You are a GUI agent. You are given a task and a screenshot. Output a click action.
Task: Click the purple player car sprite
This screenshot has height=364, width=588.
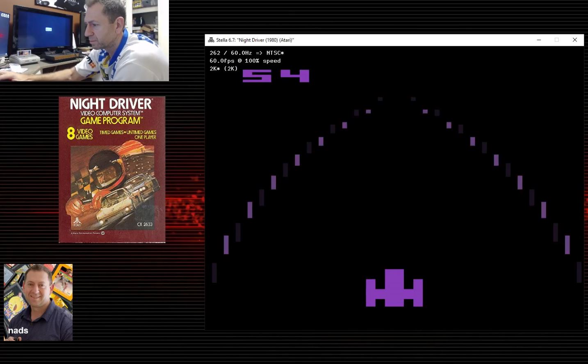(x=394, y=288)
